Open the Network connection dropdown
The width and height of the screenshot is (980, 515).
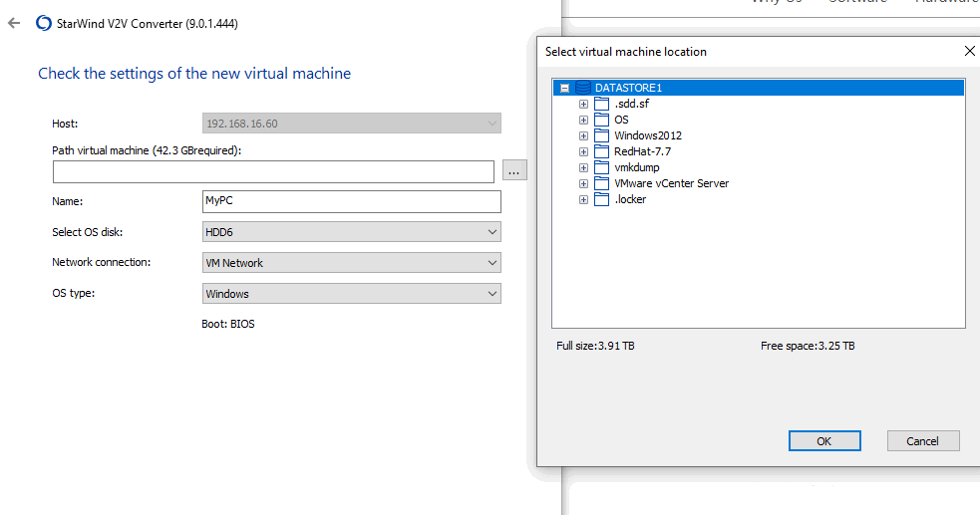[351, 263]
